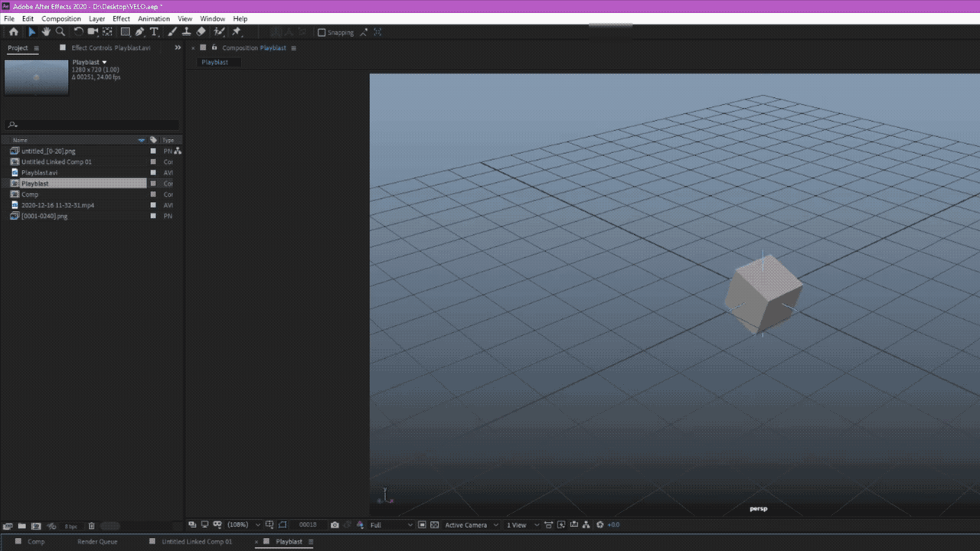The height and width of the screenshot is (551, 980).
Task: Toggle Fast Previews option
Action: [x=561, y=525]
